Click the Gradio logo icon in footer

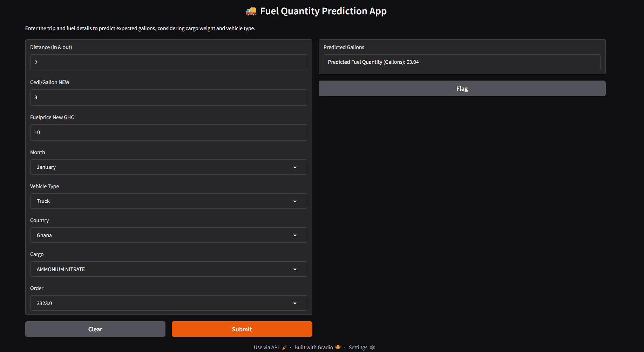tap(338, 347)
